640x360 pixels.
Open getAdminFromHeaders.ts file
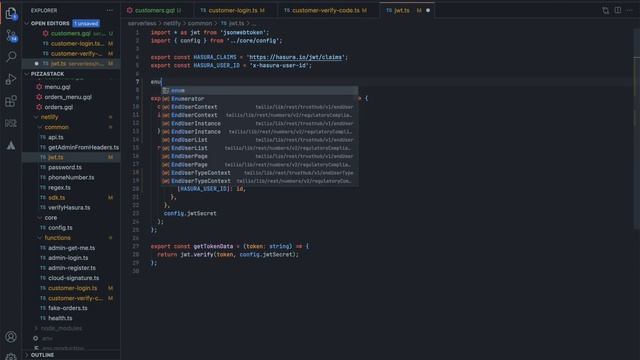tap(71, 147)
